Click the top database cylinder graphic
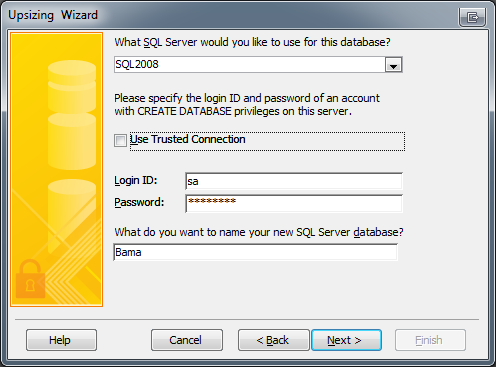Viewport: 496px width, 367px height. click(72, 86)
